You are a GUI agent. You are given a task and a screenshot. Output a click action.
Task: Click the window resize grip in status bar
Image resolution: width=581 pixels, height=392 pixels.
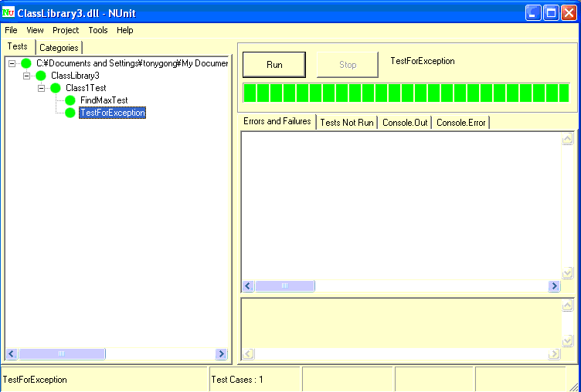(573, 386)
